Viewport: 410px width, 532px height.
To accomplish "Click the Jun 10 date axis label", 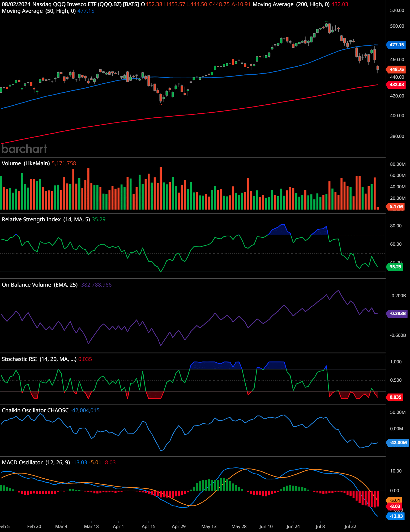I will tap(266, 526).
